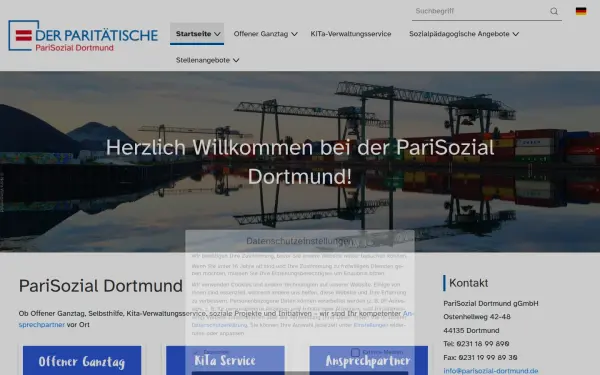Click the '44135 Dortmund' address line
600x375 pixels.
pyautogui.click(x=471, y=330)
